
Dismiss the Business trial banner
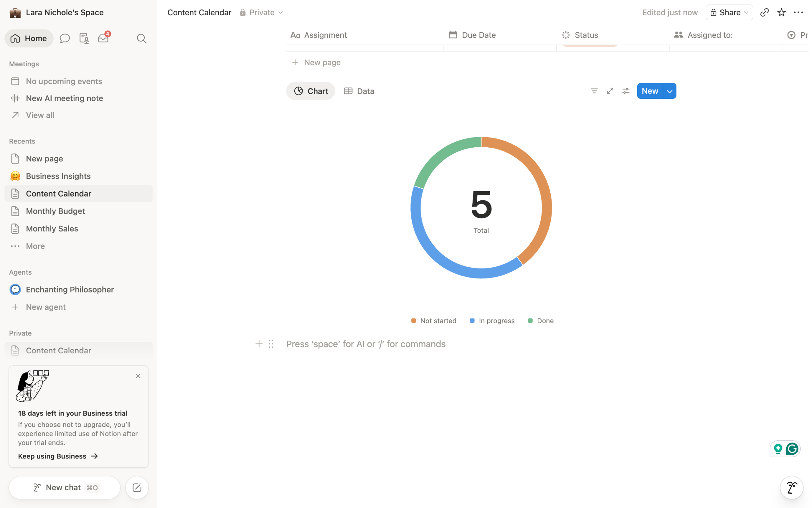(x=138, y=376)
